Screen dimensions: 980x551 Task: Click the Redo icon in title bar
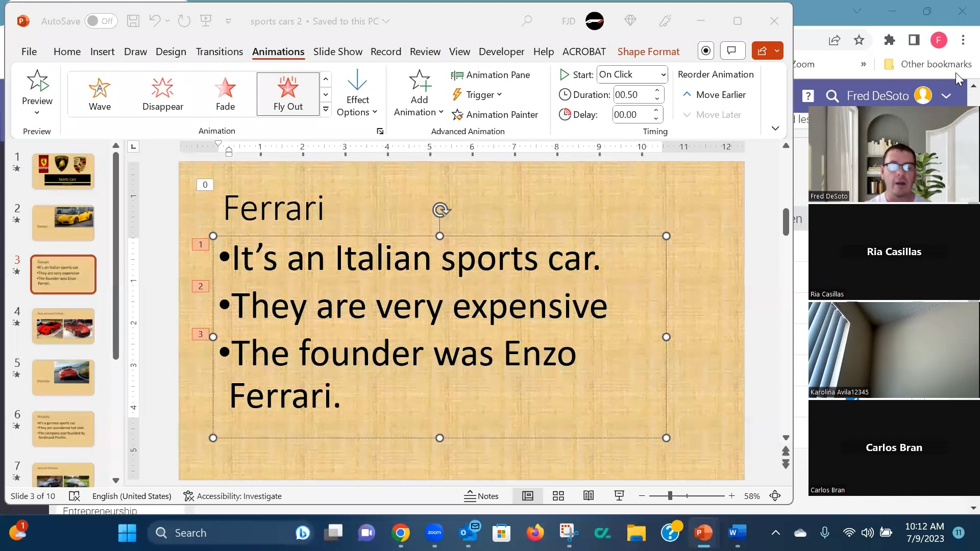[x=184, y=21]
